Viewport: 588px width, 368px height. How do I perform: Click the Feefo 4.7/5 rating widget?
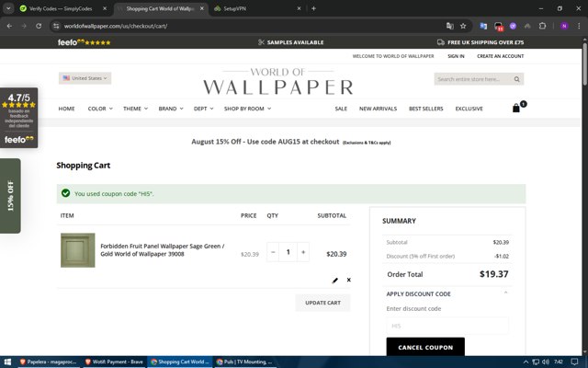click(x=18, y=118)
